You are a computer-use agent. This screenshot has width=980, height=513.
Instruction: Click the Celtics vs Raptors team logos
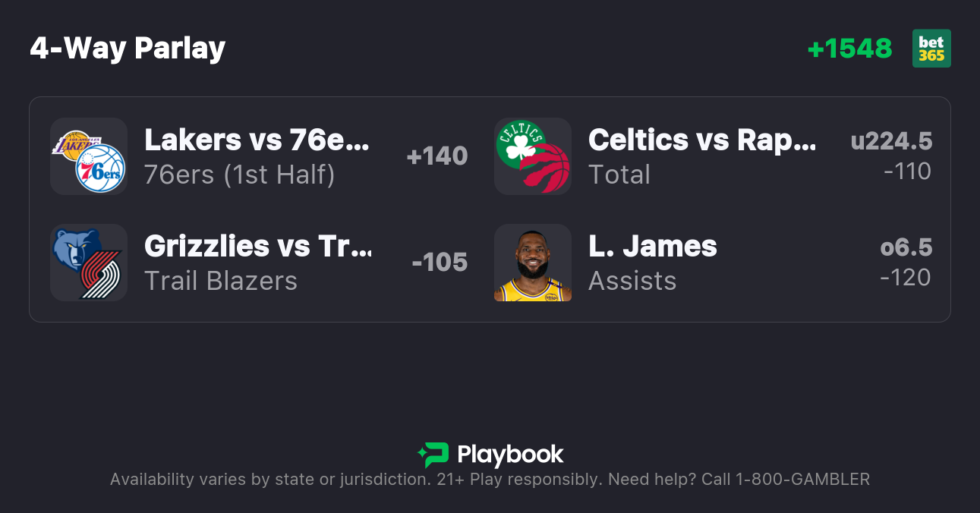(533, 156)
